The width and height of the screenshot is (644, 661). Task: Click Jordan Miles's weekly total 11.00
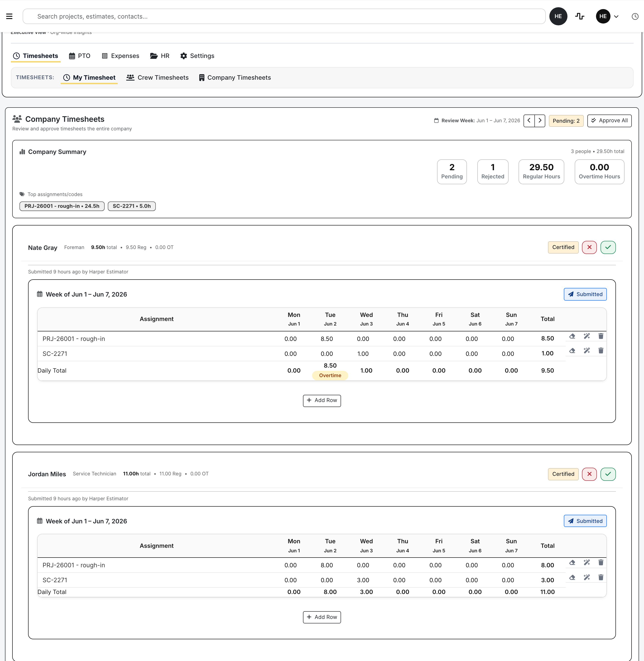(547, 592)
